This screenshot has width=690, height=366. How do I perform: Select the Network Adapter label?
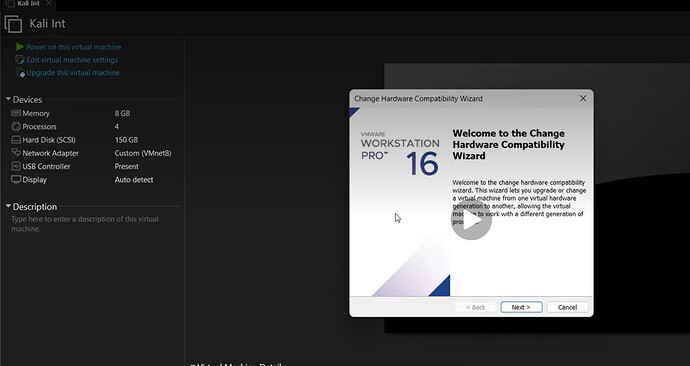point(51,153)
